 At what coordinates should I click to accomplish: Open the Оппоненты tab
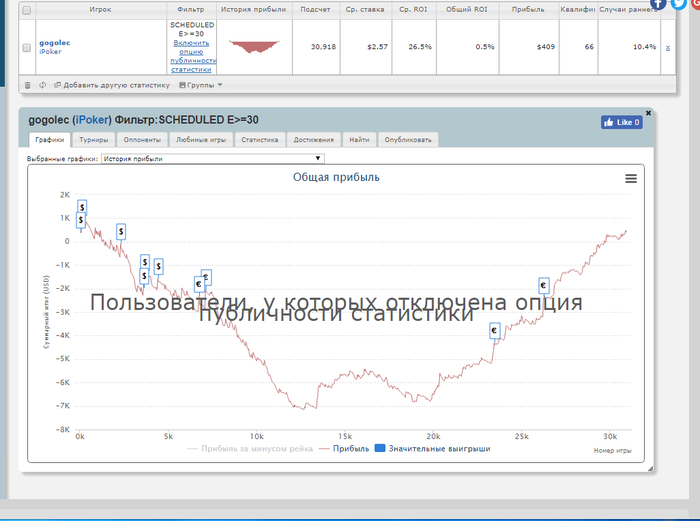click(x=142, y=140)
